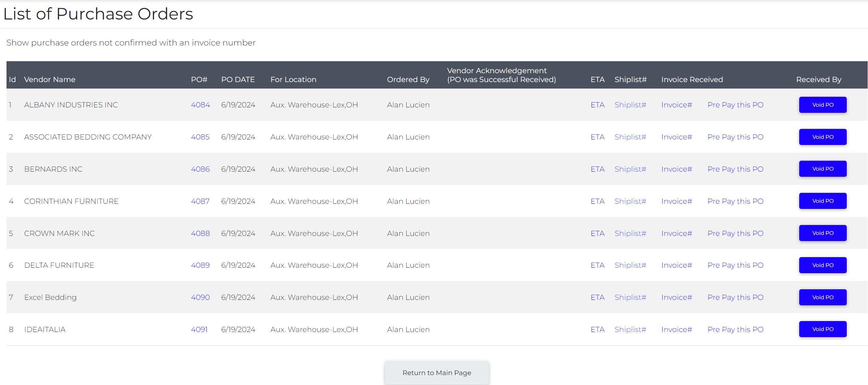868x385 pixels.
Task: Click ETA link for ASSOCIATED BEDDING row
Action: point(598,137)
